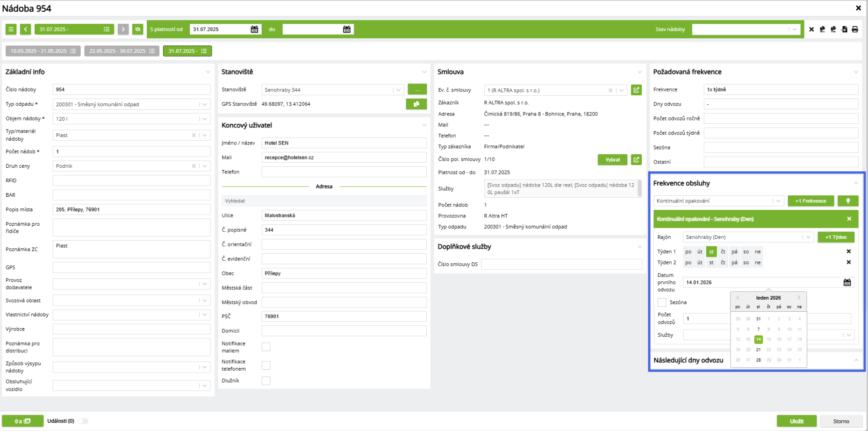
Task: Pick day 28 in the leden 2026 calendar
Action: point(758,360)
